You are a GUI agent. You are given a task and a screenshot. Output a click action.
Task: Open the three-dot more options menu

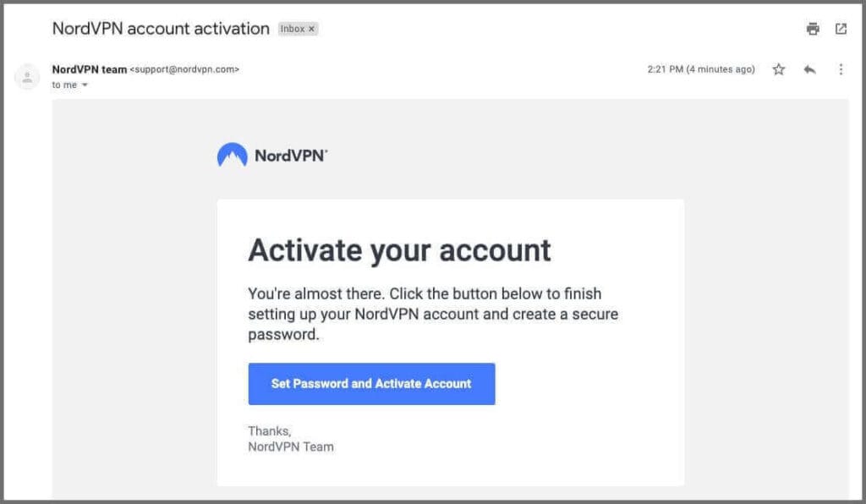(841, 69)
